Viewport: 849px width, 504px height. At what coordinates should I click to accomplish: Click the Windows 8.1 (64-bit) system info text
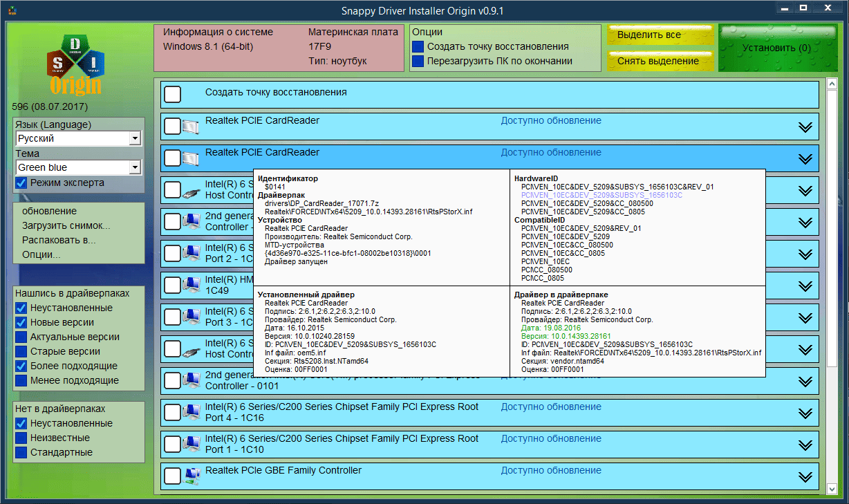(208, 46)
